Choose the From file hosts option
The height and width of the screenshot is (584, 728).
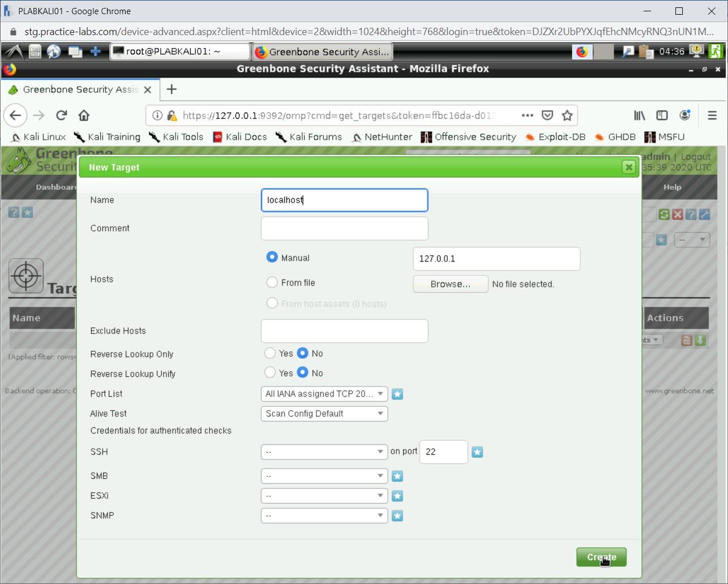pos(272,282)
